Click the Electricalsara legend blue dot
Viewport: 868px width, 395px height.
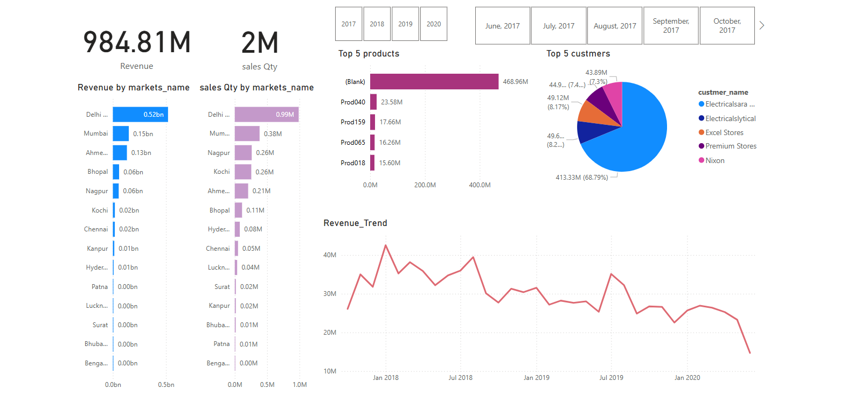(x=702, y=104)
